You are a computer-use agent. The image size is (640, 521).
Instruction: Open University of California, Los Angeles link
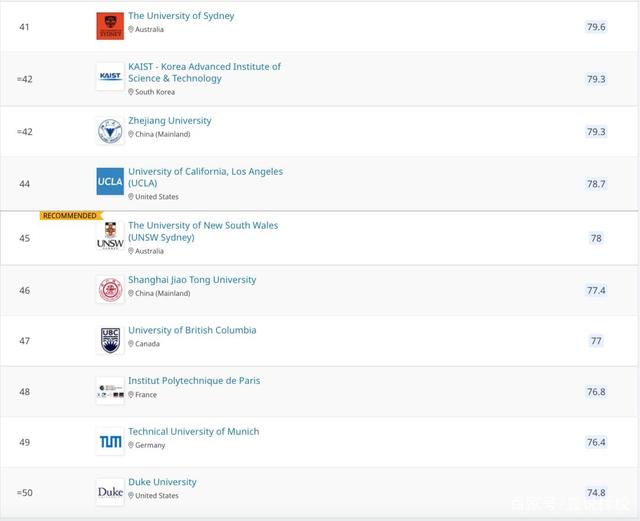[x=205, y=177]
